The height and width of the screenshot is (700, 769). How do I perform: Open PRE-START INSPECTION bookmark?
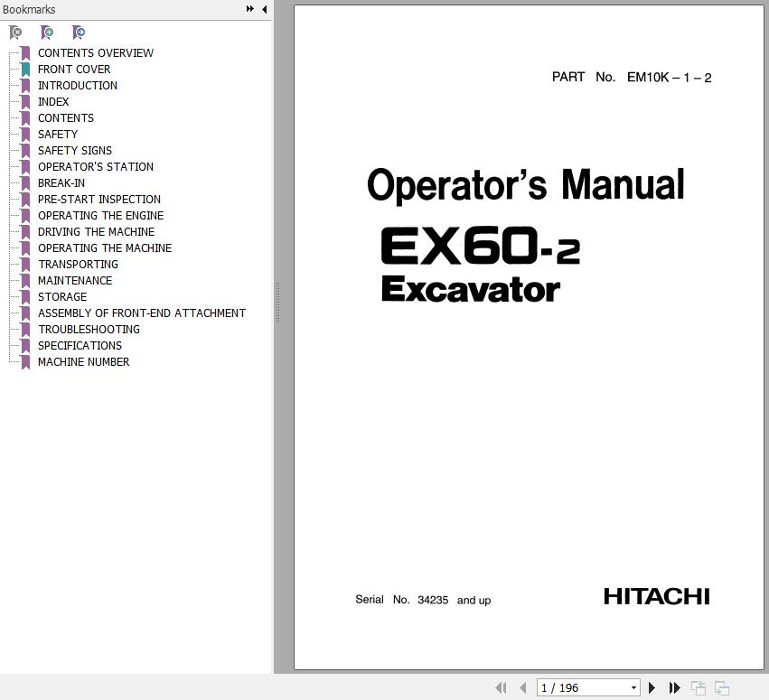pyautogui.click(x=99, y=199)
